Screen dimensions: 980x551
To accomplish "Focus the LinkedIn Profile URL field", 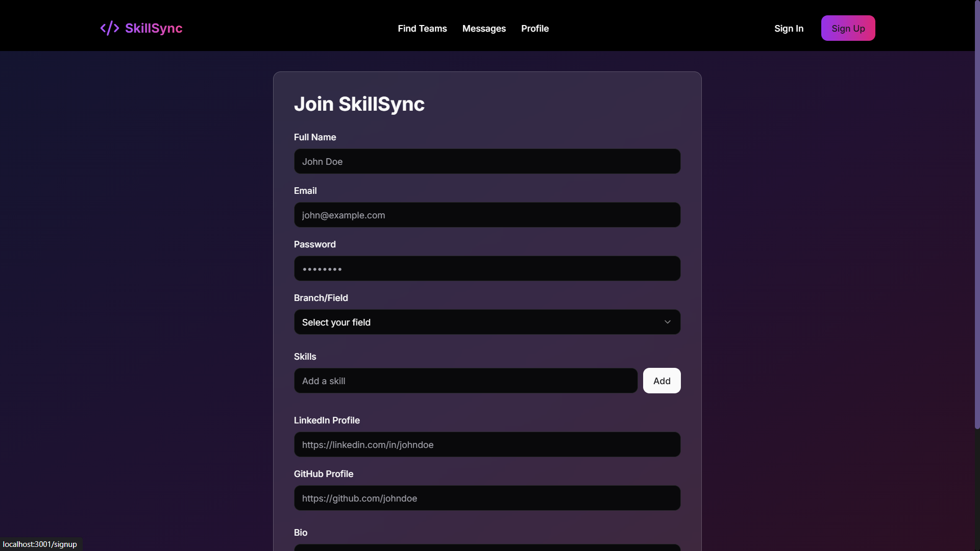I will click(x=487, y=444).
